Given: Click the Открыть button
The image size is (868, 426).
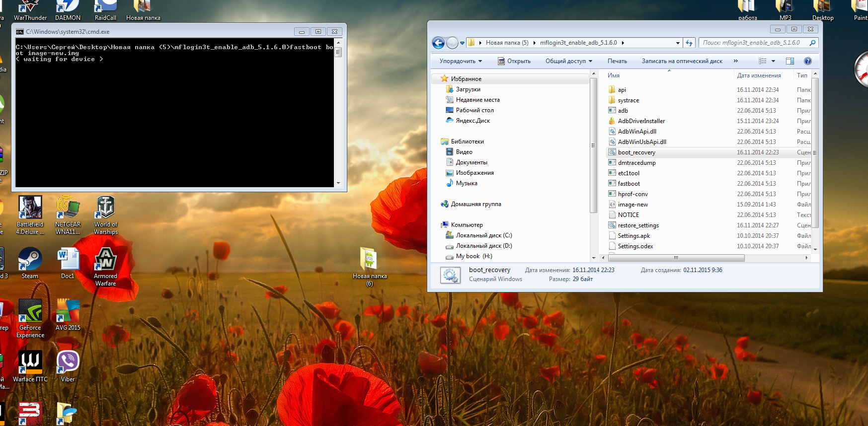Looking at the screenshot, I should pyautogui.click(x=514, y=61).
